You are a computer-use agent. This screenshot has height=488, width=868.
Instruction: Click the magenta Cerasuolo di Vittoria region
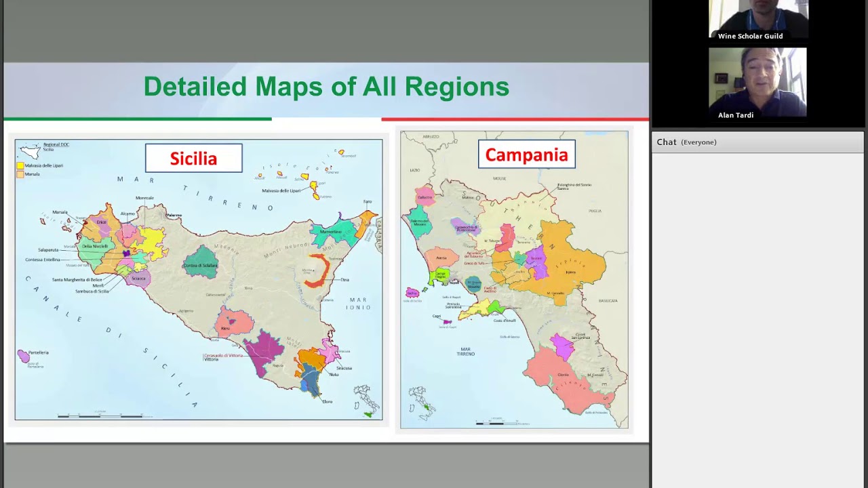tap(263, 351)
